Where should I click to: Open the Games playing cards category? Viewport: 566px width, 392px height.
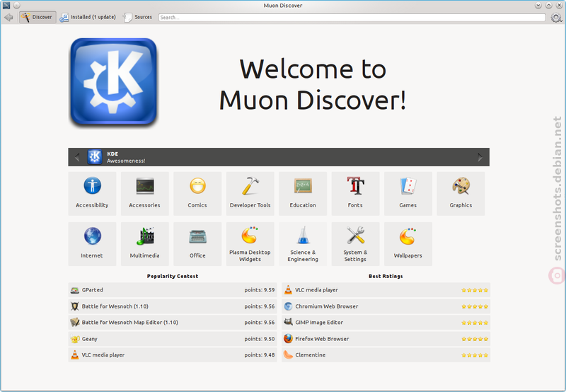point(408,193)
